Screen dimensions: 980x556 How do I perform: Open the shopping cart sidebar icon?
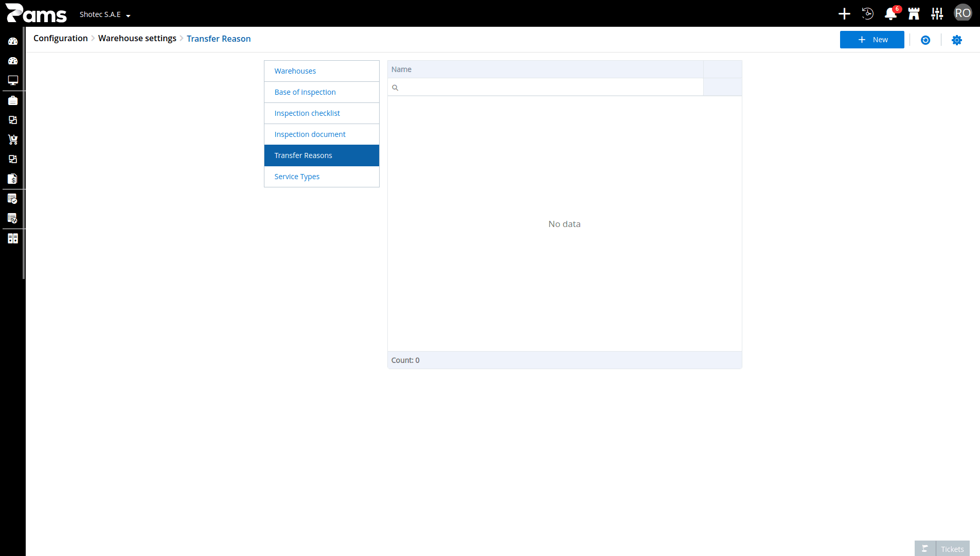click(13, 140)
